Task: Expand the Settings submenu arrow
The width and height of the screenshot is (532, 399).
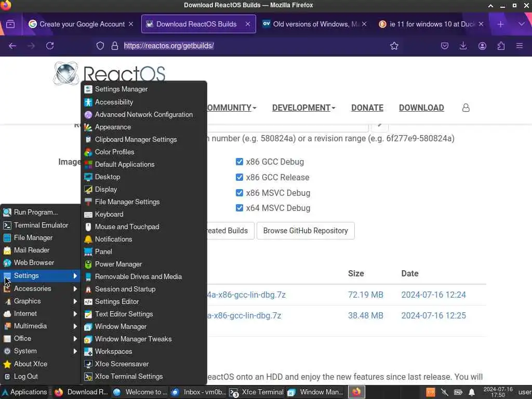Action: [x=75, y=276]
